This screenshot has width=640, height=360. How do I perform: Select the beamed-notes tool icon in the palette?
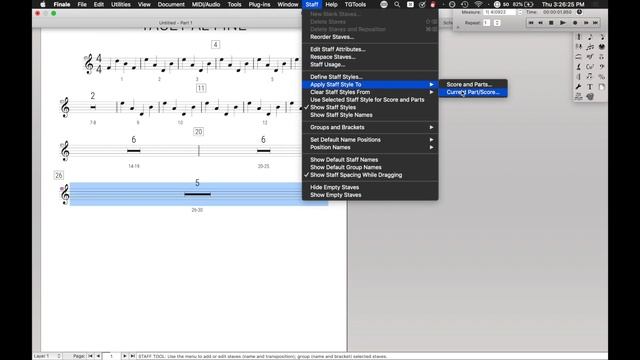click(590, 77)
